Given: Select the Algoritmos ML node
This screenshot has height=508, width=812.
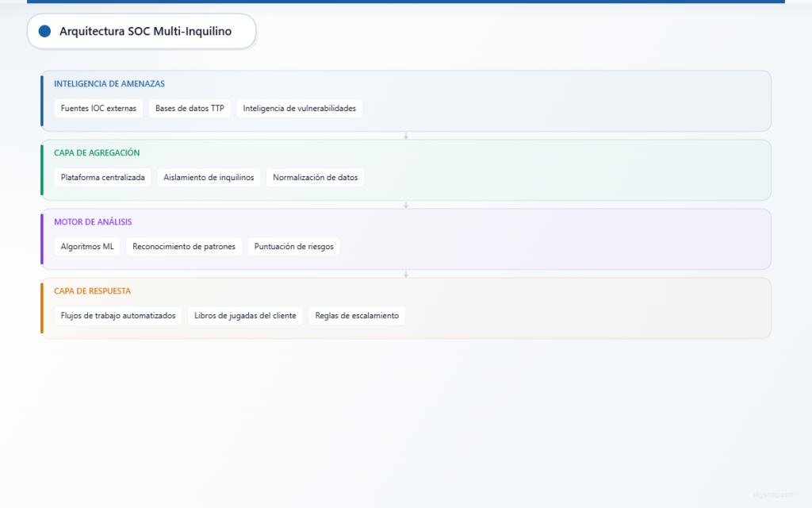Looking at the screenshot, I should pos(87,246).
